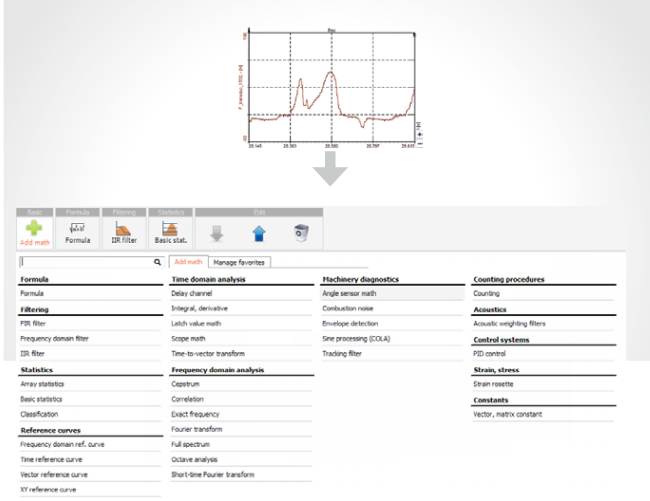Add Envelope detection
This screenshot has height=501, width=650.
(392, 324)
